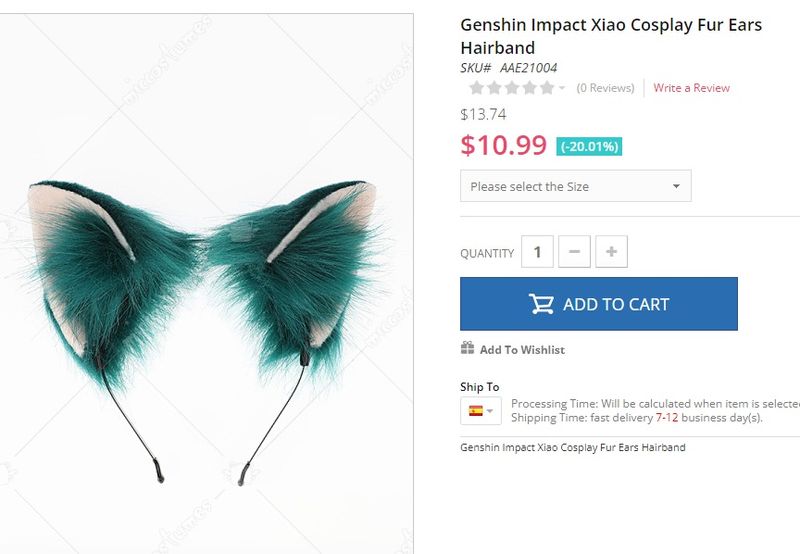800x554 pixels.
Task: Open the 'Please select the Size' dropdown
Action: tap(576, 186)
